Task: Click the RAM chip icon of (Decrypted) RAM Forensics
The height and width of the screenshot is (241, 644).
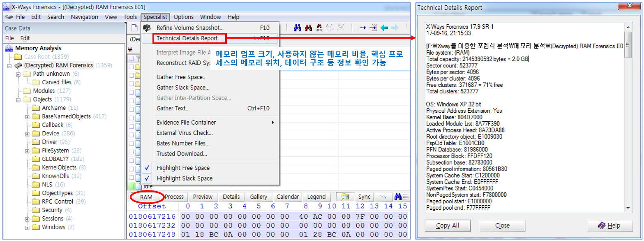Action: [x=18, y=65]
